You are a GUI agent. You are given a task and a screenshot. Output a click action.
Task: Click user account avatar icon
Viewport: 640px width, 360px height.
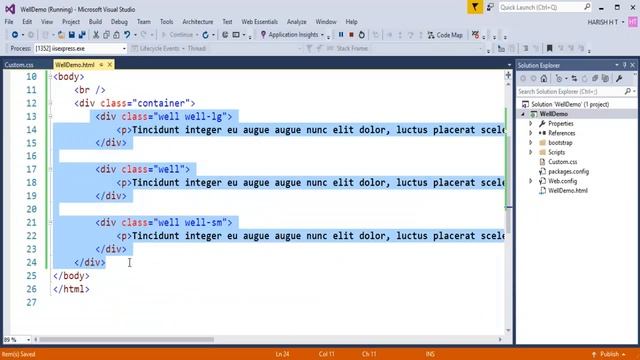pos(633,22)
